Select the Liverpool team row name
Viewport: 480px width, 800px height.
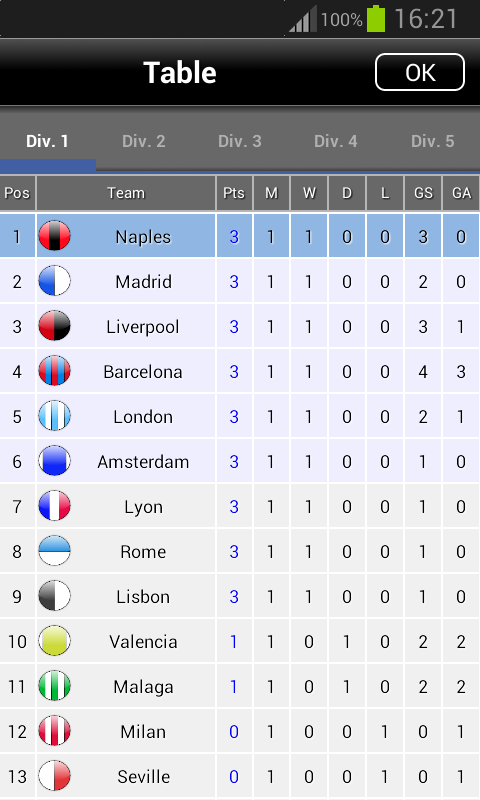[143, 327]
